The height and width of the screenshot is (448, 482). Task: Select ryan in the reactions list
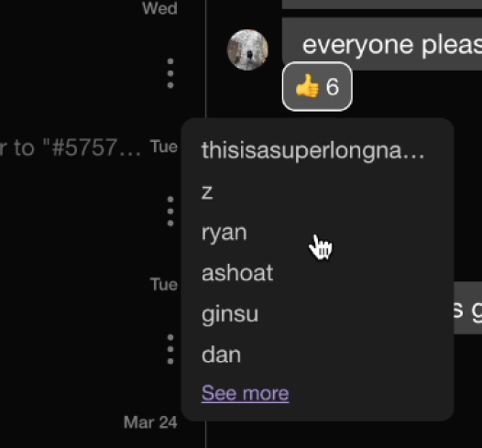225,233
